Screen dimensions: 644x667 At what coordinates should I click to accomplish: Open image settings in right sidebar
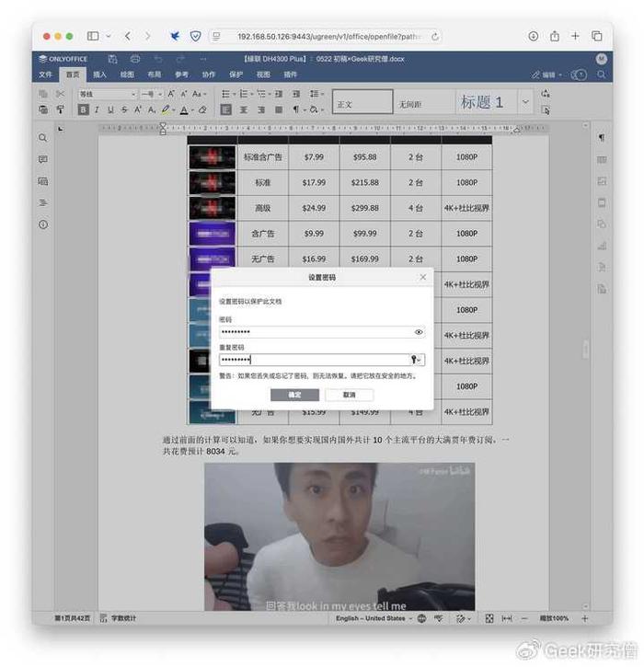(x=602, y=181)
